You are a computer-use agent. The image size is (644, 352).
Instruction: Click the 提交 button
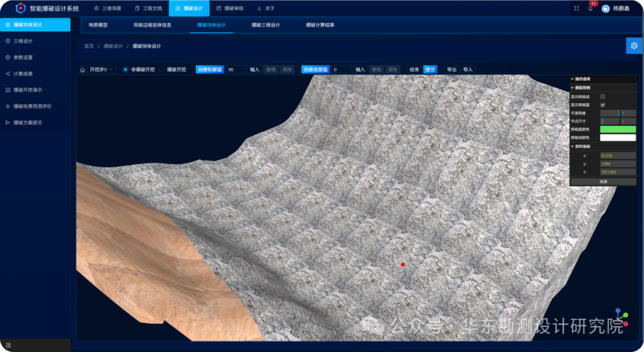[x=430, y=69]
